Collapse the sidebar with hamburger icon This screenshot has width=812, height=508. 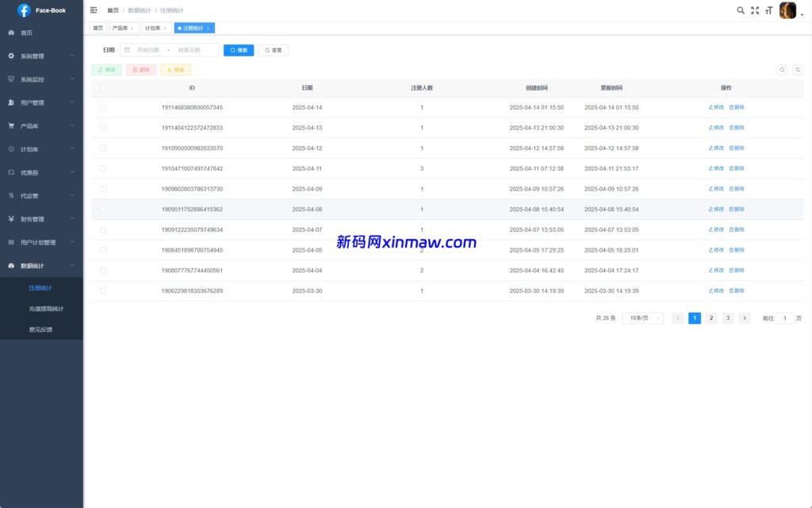point(94,10)
